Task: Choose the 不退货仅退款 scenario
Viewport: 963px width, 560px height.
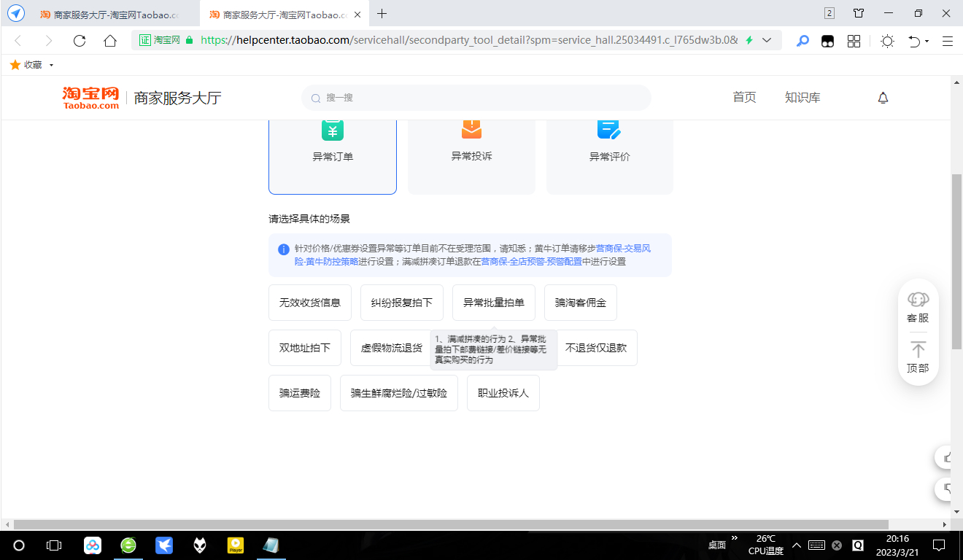Action: pos(596,348)
